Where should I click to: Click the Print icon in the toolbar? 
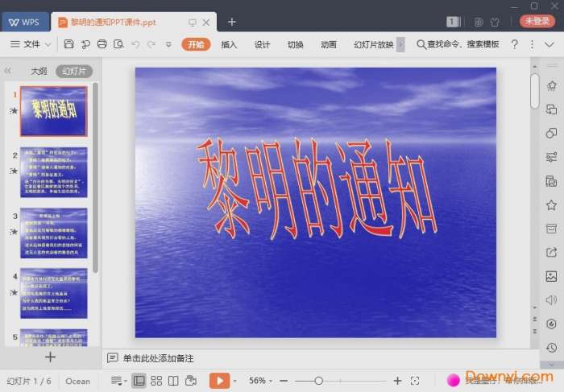coord(102,44)
